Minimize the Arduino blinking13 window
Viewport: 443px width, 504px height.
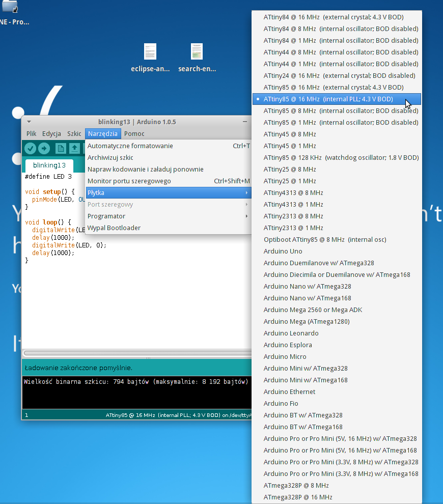(245, 122)
